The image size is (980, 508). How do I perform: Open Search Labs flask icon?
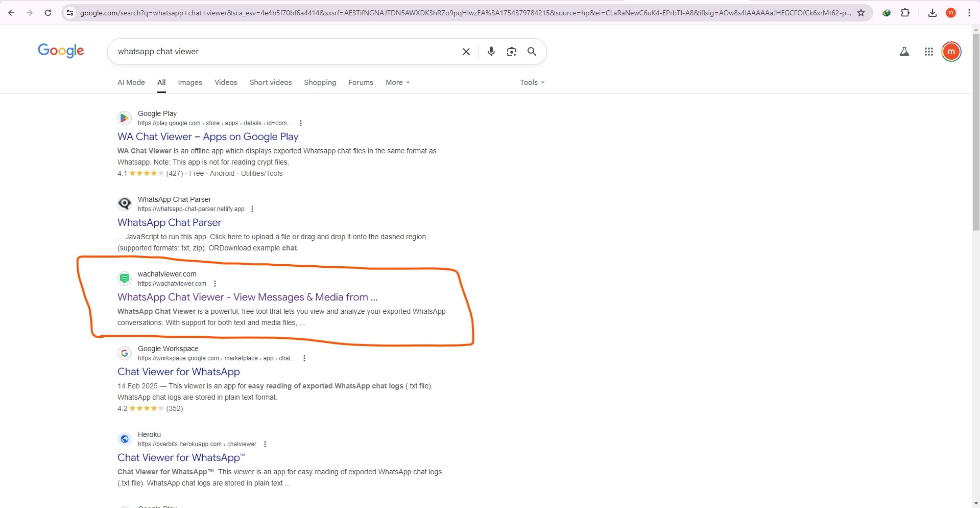(x=904, y=52)
